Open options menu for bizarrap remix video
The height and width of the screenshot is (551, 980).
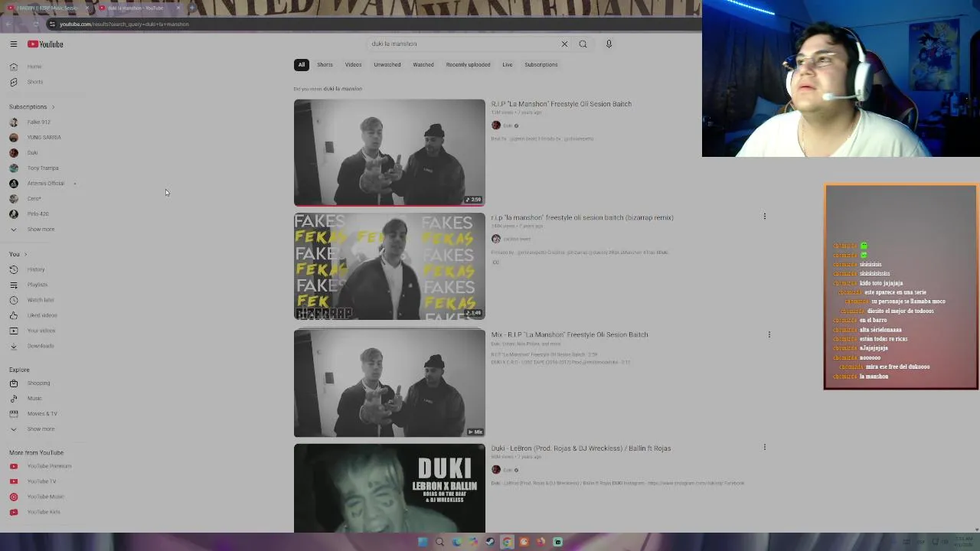(x=764, y=217)
